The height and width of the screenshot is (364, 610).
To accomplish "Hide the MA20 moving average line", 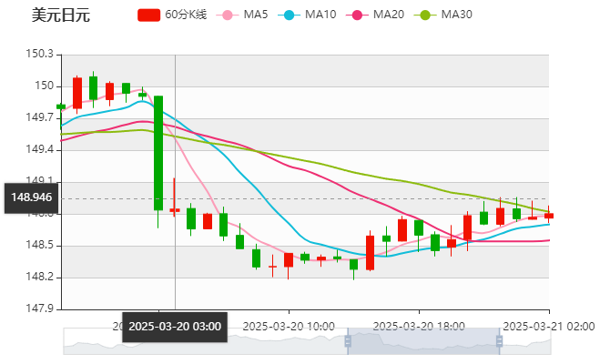I will point(361,15).
